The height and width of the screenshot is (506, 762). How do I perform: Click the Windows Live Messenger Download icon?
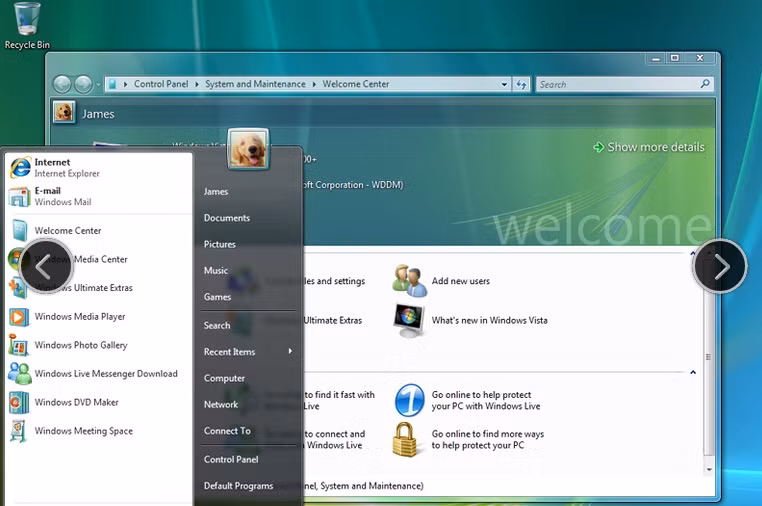pyautogui.click(x=19, y=374)
